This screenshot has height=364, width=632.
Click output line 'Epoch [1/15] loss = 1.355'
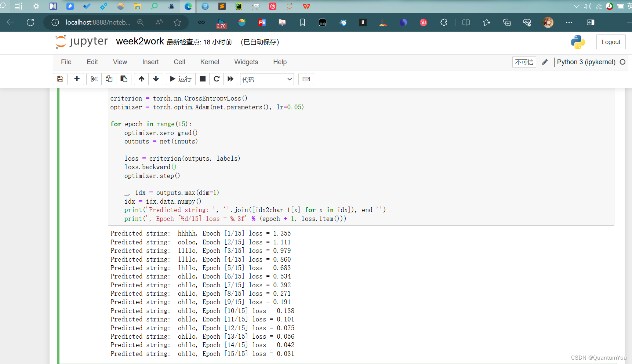point(247,233)
